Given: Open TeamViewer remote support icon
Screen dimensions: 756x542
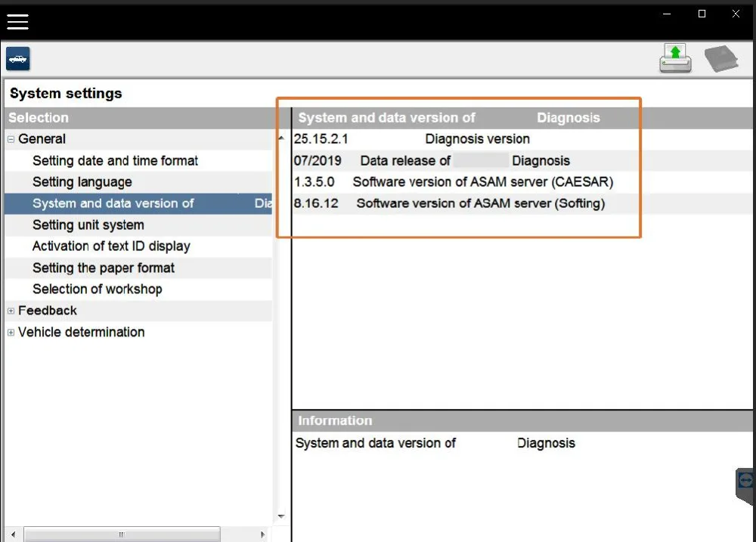Looking at the screenshot, I should (744, 484).
